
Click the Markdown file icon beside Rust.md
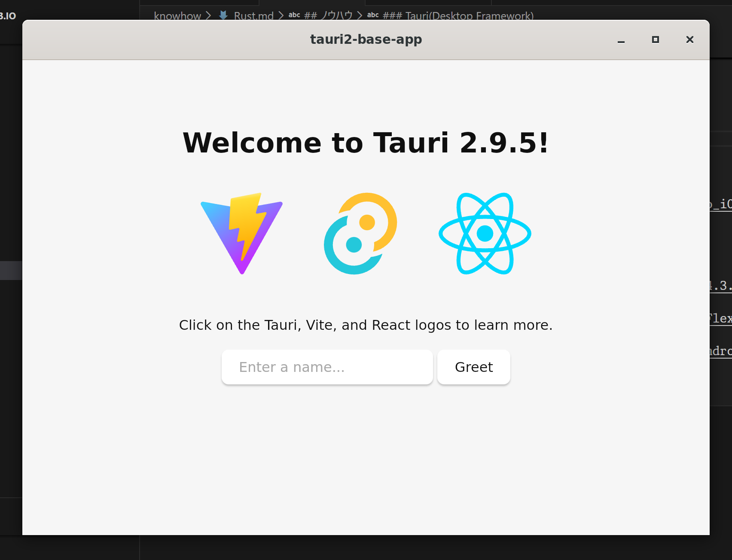[223, 15]
